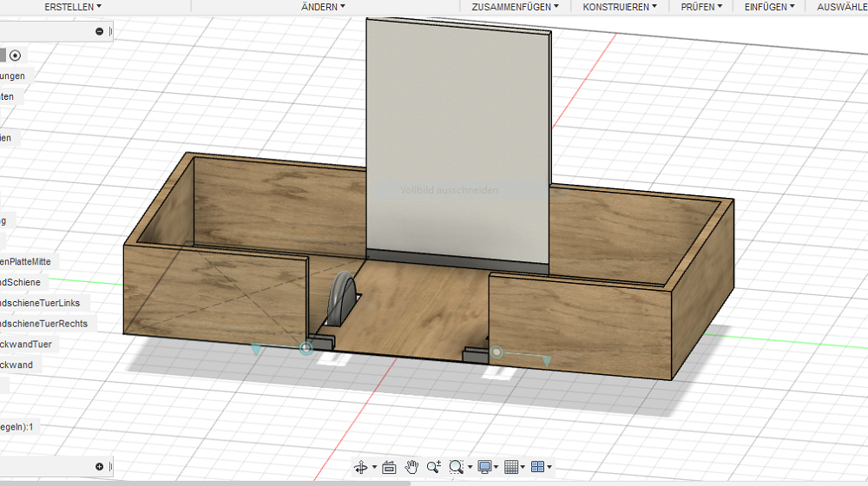Viewport: 868px width, 486px height.
Task: Open the Orbit tool dropdown arrow
Action: (374, 468)
